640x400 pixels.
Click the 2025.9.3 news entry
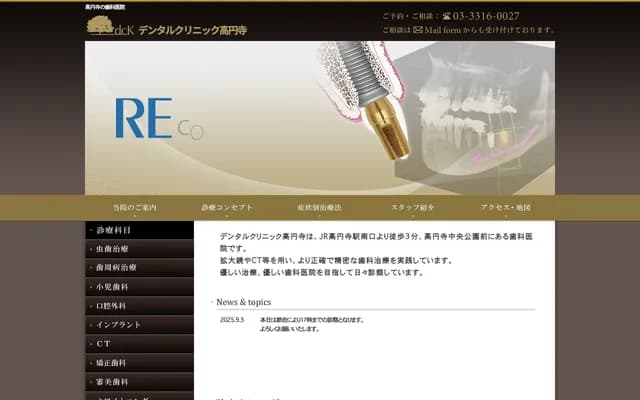[x=232, y=320]
